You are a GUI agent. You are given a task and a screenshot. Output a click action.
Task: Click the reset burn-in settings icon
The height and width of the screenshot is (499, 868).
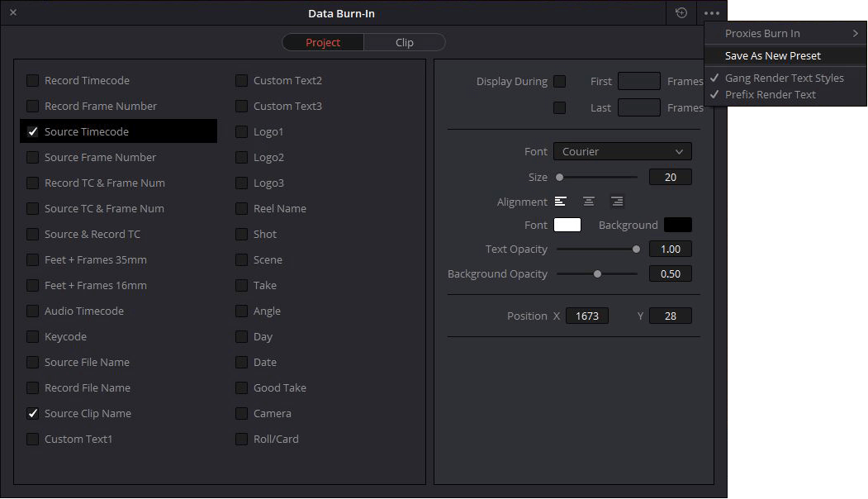click(681, 12)
